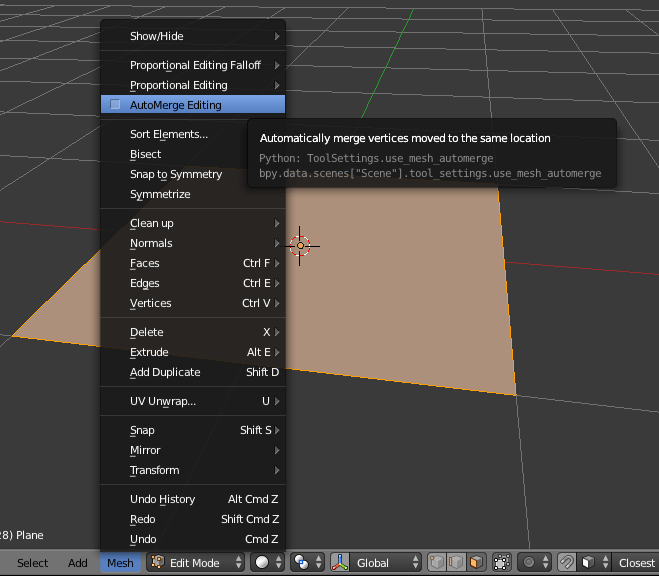Open the pivot point selector
Image resolution: width=659 pixels, height=576 pixels.
tap(307, 562)
